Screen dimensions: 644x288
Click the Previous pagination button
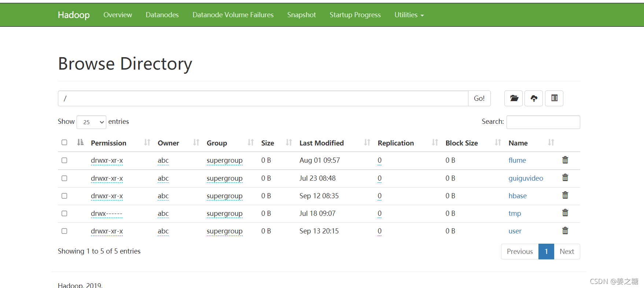click(520, 251)
